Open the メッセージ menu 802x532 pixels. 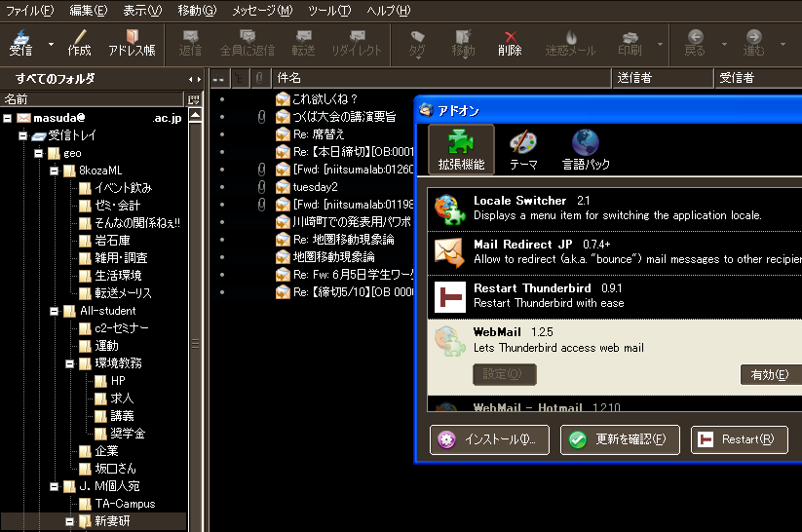tap(262, 10)
